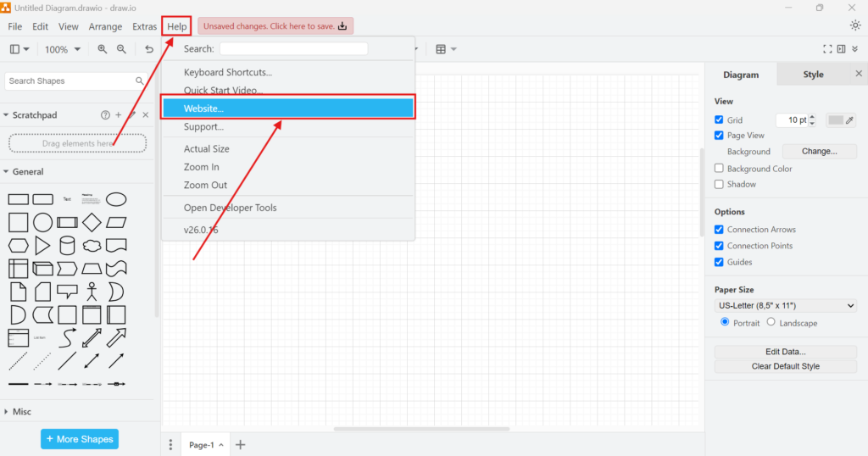Click the Scratchpad help question icon
Viewport: 868px width, 456px height.
105,114
